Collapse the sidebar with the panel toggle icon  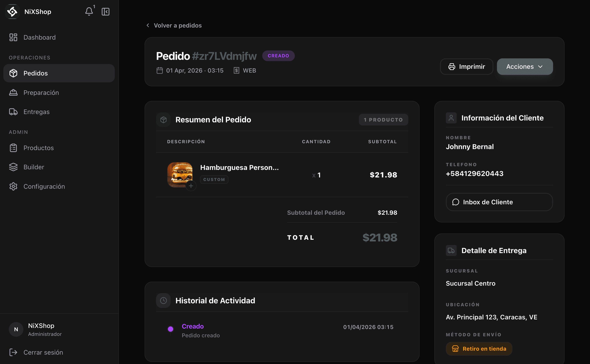106,11
